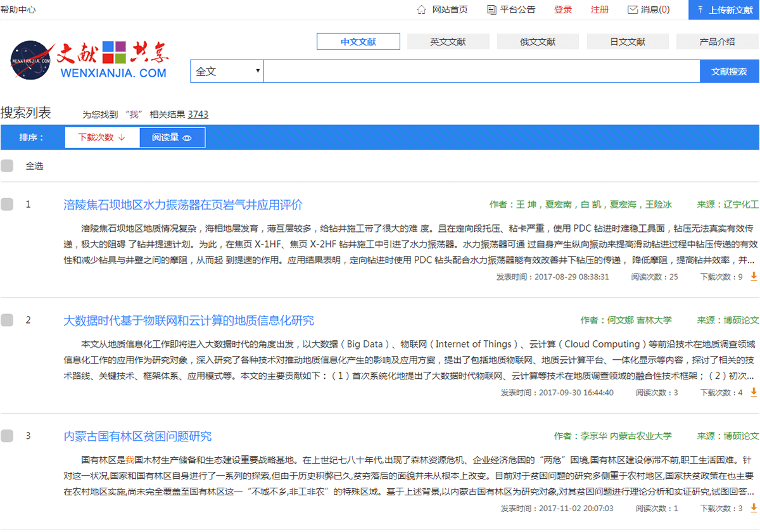The height and width of the screenshot is (532, 760).
Task: Click the eye icon on the 阅读量 button
Action: coord(188,137)
